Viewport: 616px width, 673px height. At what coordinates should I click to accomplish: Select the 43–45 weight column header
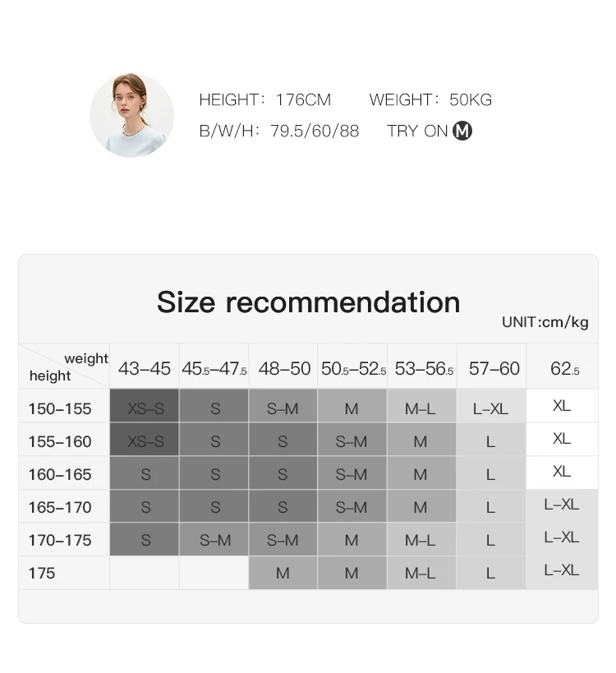(x=145, y=369)
